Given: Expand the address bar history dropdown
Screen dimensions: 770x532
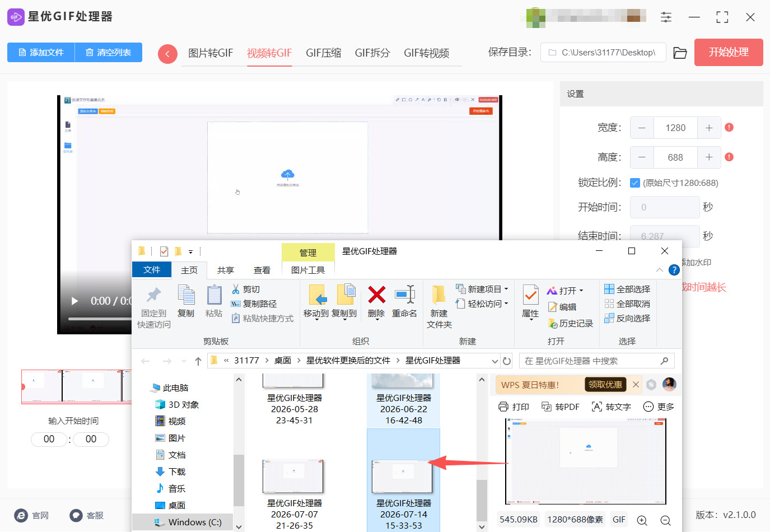Looking at the screenshot, I should tap(494, 361).
